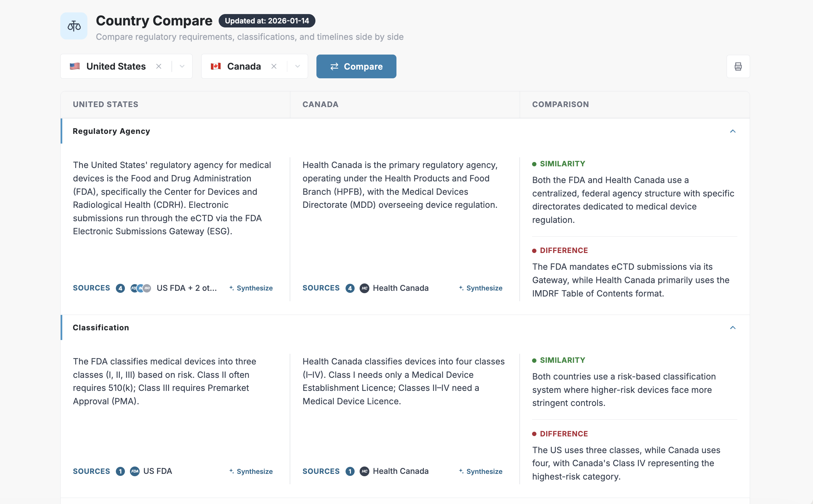Viewport: 813px width, 504px height.
Task: Click the Compare button
Action: [356, 66]
